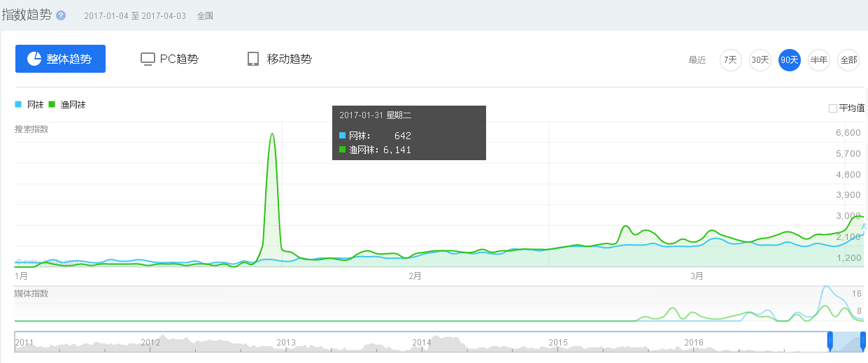Image resolution: width=868 pixels, height=363 pixels.
Task: Switch to PC趋势 tab
Action: [x=170, y=59]
